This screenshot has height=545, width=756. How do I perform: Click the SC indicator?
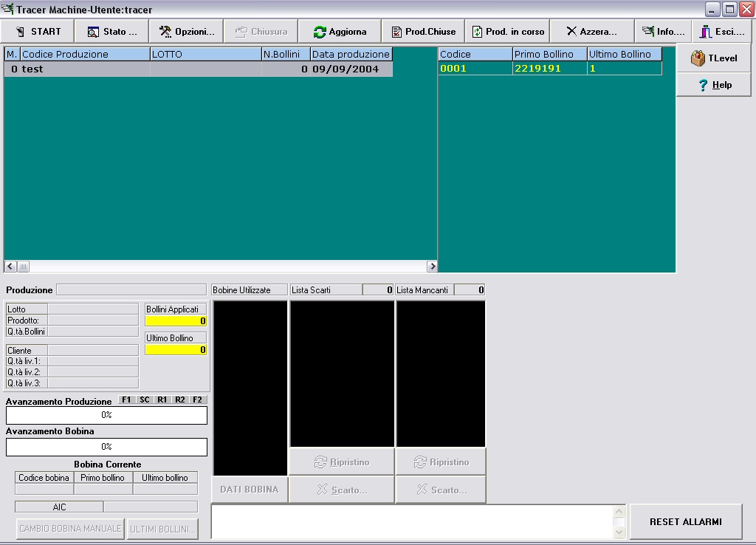(144, 400)
